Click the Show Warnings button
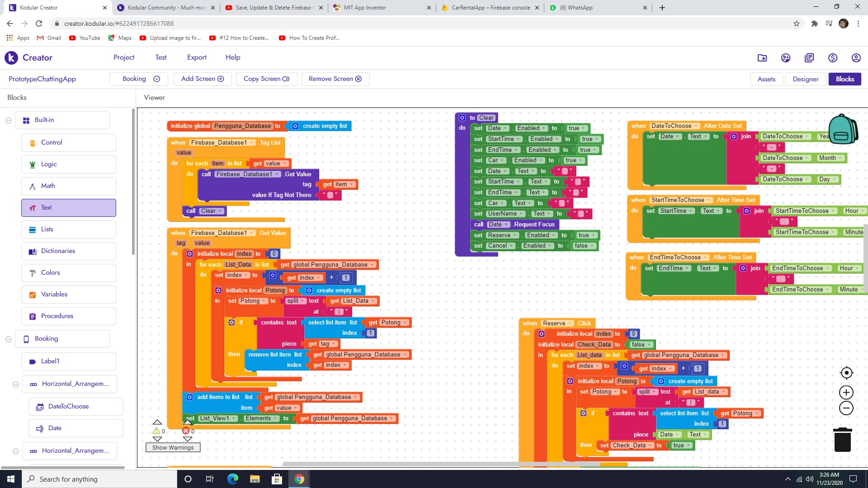The height and width of the screenshot is (488, 868). pyautogui.click(x=173, y=448)
